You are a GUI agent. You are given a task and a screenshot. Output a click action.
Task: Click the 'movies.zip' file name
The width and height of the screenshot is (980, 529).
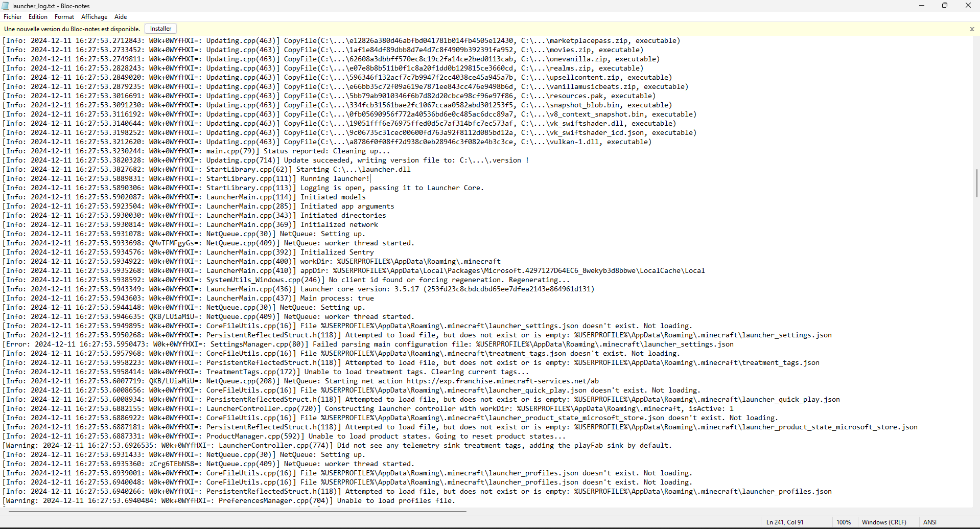tap(570, 50)
